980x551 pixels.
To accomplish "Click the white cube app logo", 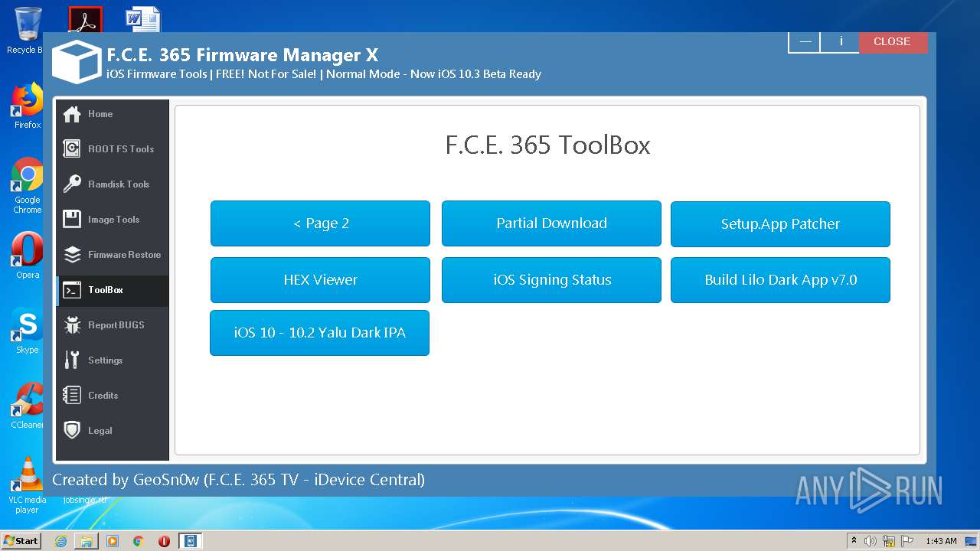I will pos(77,61).
